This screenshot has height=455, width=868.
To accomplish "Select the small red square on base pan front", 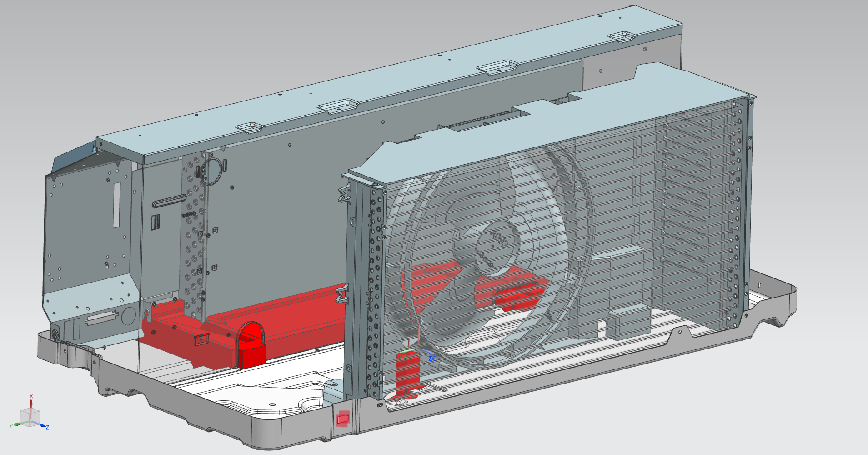I will pyautogui.click(x=342, y=418).
